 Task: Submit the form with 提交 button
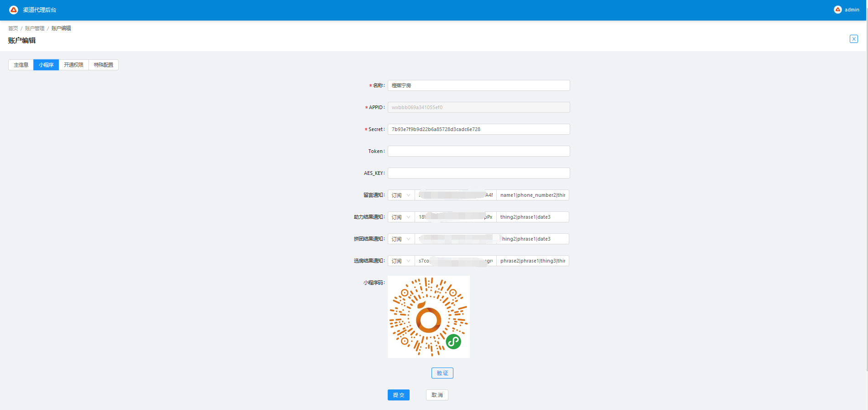(x=399, y=395)
